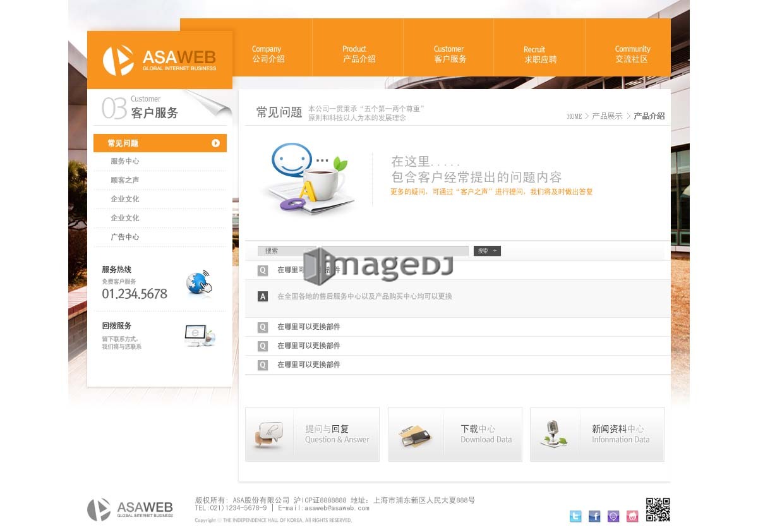Click the 产品介绍 breadcrumb
This screenshot has height=532, width=758.
[x=649, y=116]
